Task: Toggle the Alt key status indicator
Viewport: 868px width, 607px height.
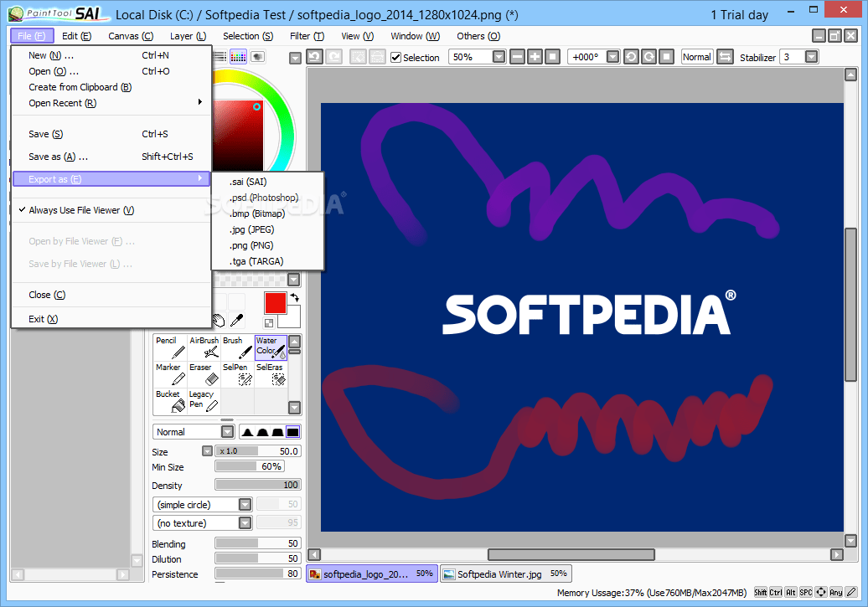Action: (791, 592)
